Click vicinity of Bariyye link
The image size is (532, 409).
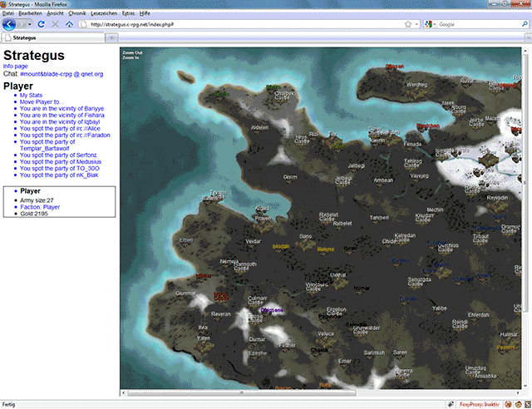(62, 109)
